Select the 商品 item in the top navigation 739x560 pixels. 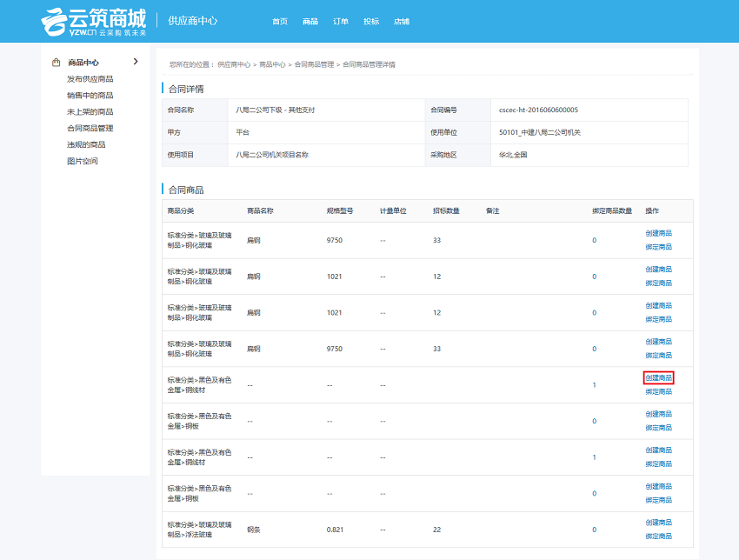coord(310,21)
